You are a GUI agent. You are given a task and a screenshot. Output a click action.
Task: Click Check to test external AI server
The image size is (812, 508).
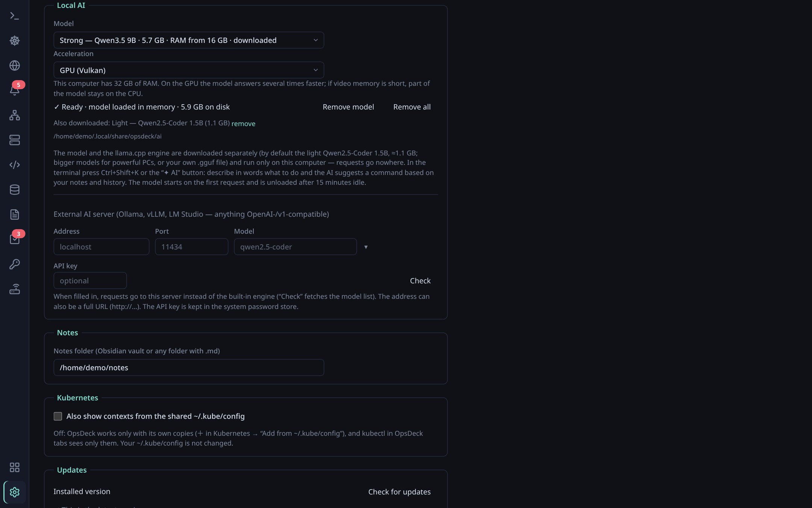(420, 281)
